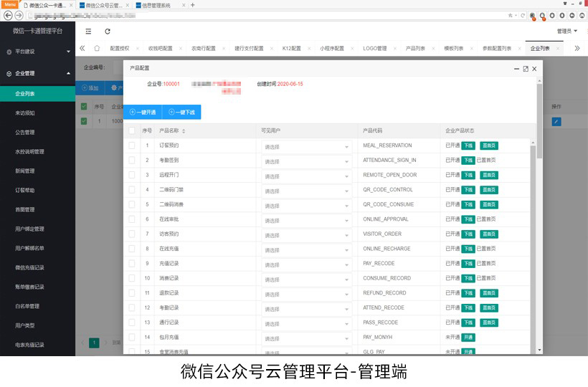Switch to the K12配置 tab
This screenshot has width=588, height=387.
coord(291,49)
